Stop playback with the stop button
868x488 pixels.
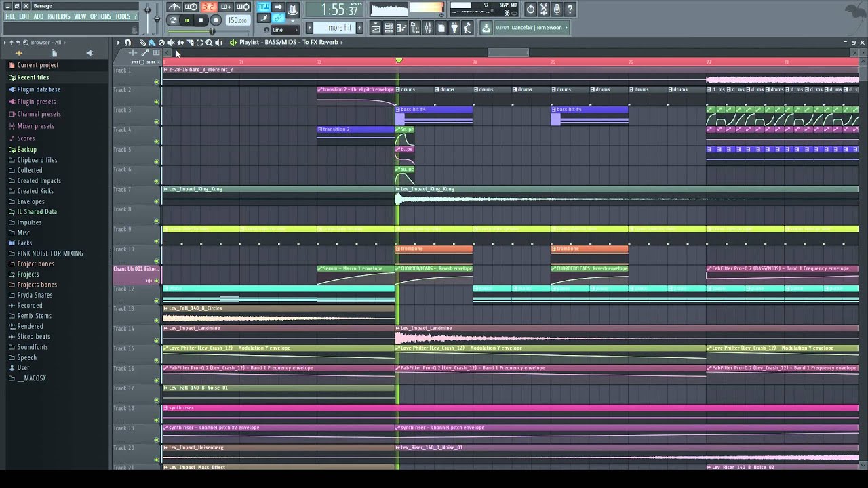pos(201,20)
